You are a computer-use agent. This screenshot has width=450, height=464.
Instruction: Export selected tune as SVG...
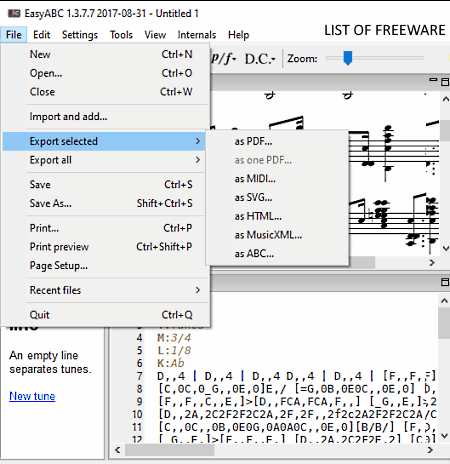click(x=277, y=198)
